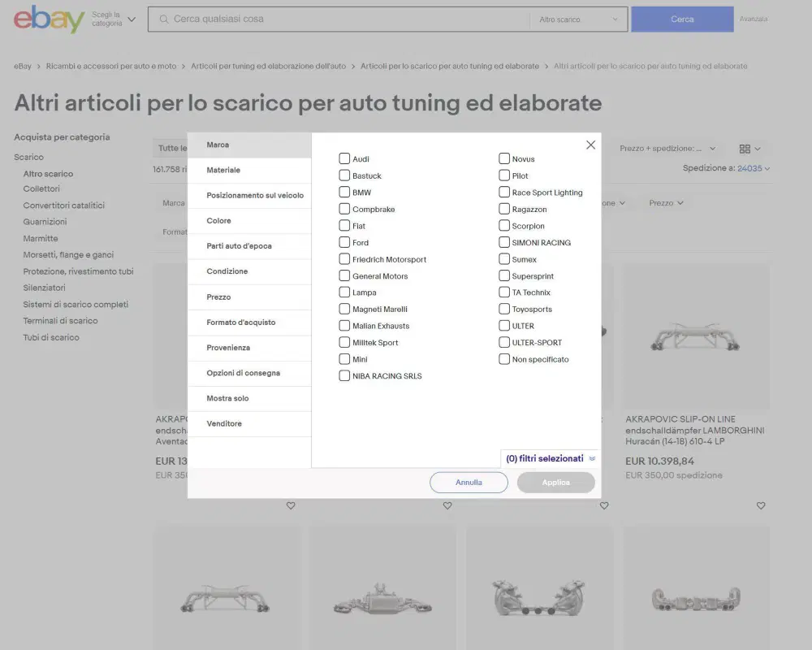Viewport: 812px width, 650px height.
Task: Open the Silenziatori category link
Action: 44,288
